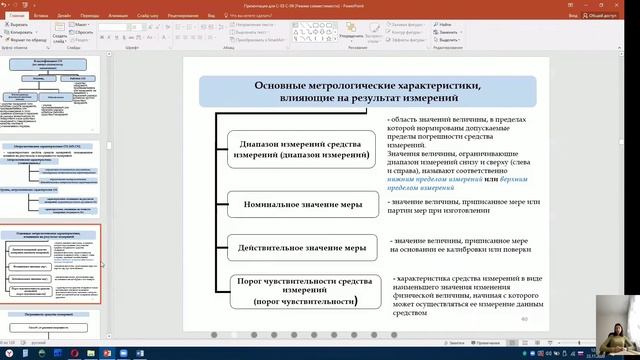Open the Выделить select dropdown
This screenshot has width=640, height=360.
(447, 40)
